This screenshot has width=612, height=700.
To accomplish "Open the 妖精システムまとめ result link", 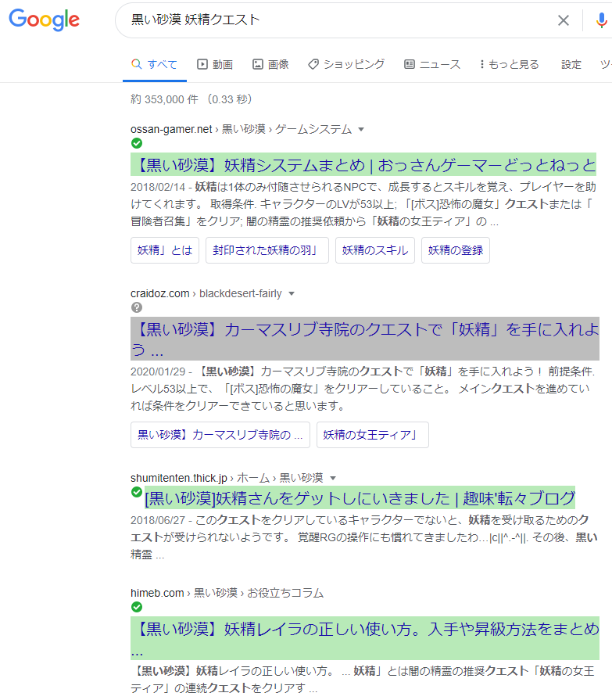I will pos(363,166).
